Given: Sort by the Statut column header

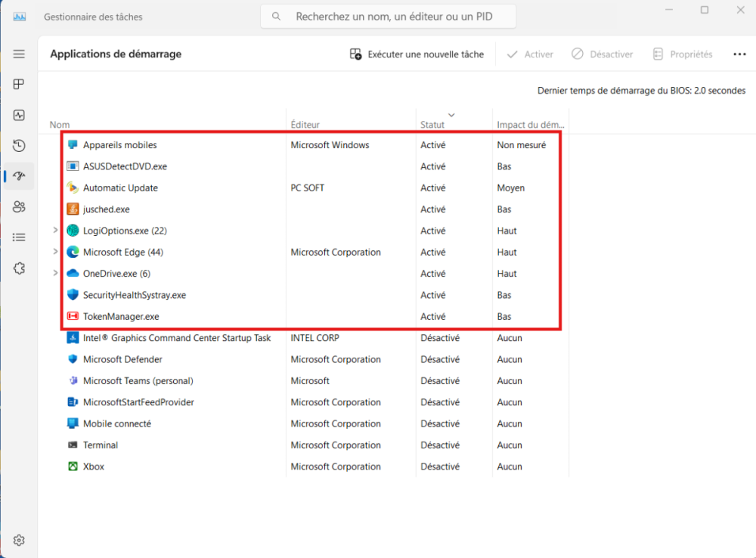Looking at the screenshot, I should [x=432, y=125].
